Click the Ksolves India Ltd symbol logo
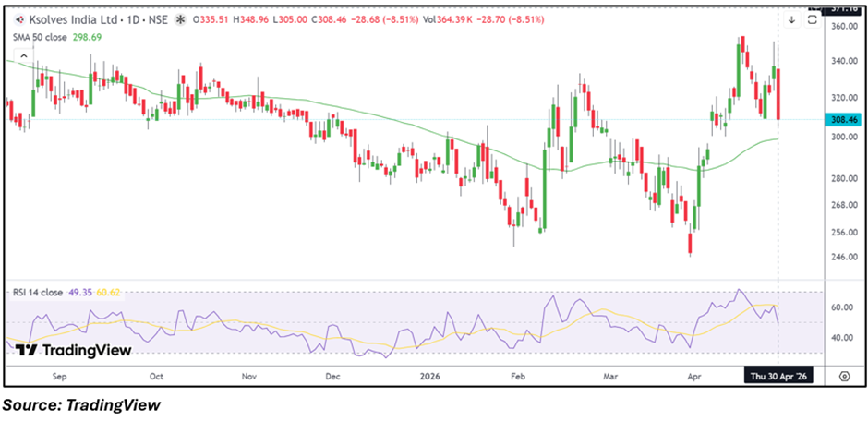 click(x=19, y=20)
